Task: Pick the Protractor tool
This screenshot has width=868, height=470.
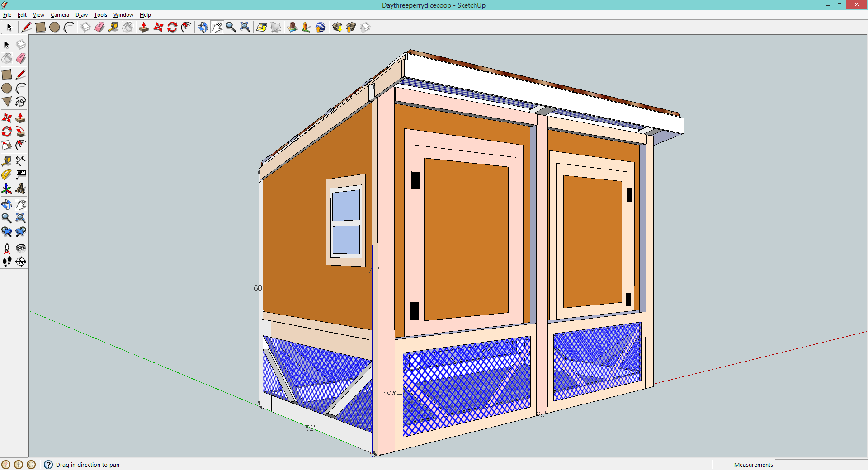Action: click(7, 174)
